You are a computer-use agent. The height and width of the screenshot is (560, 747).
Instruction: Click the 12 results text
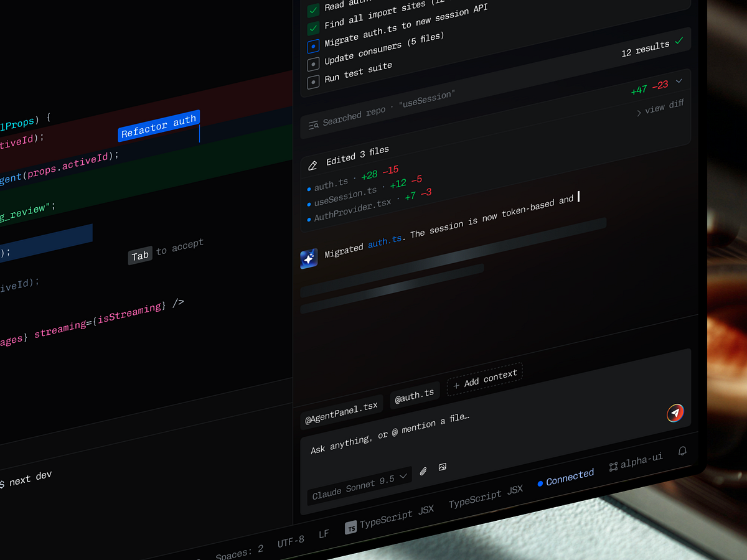tap(646, 49)
